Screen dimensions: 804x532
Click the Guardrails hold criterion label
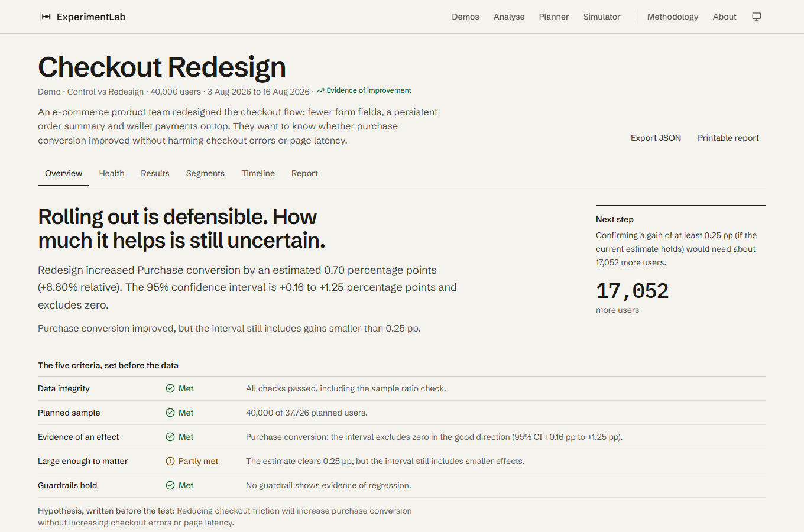click(67, 485)
